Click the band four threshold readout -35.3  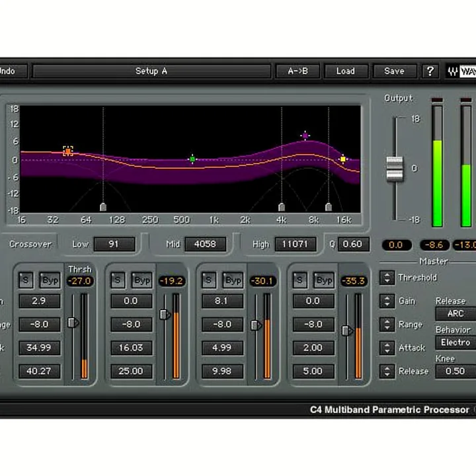[x=354, y=281]
